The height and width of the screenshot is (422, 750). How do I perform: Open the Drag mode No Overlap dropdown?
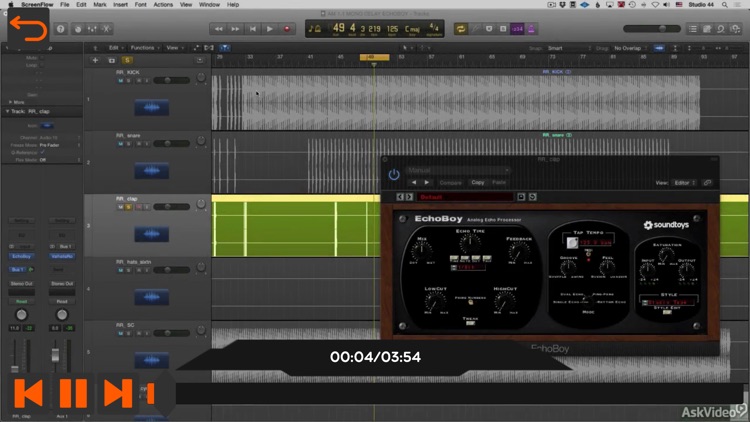629,48
